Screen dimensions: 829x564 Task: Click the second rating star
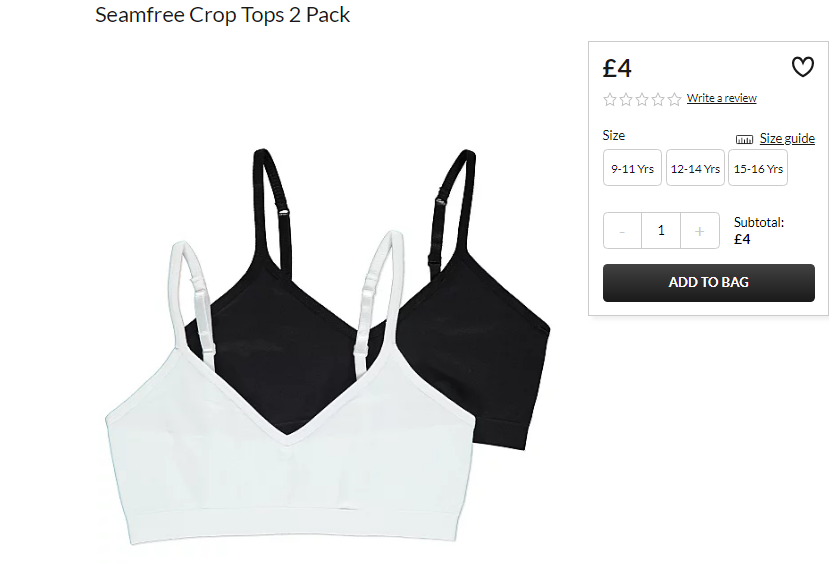626,99
